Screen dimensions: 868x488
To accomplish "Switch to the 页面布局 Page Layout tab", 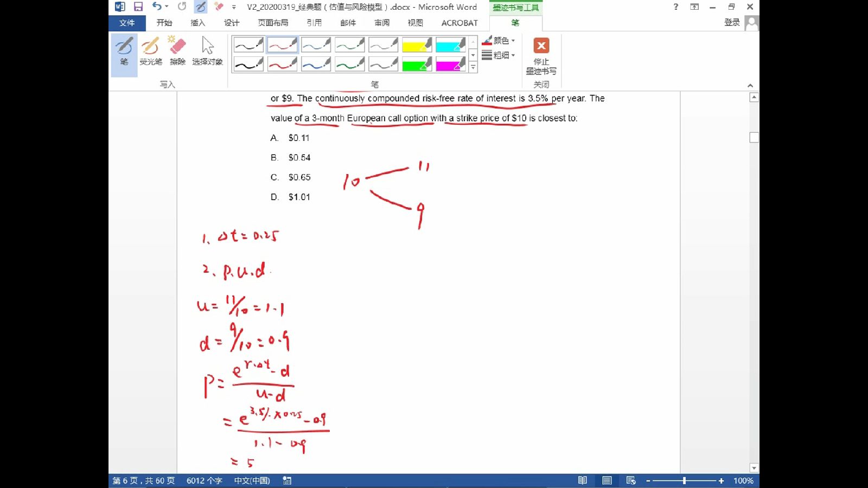I will coord(273,23).
